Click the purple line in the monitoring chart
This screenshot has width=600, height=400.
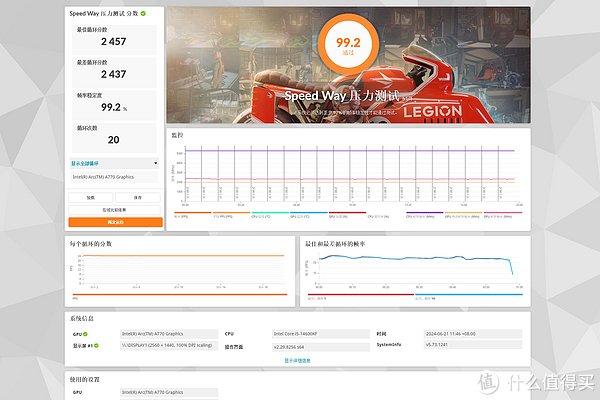pyautogui.click(x=350, y=150)
